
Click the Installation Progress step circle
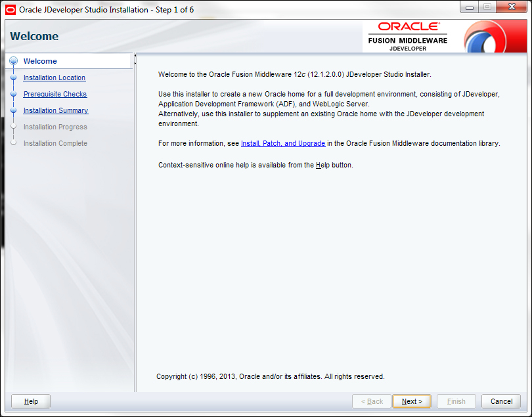coord(14,127)
